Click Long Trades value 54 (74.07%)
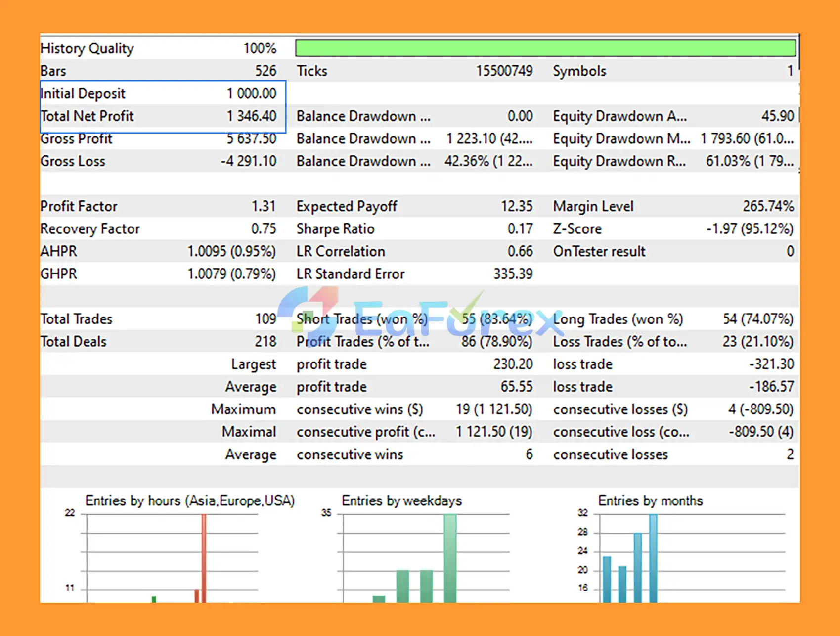 [x=758, y=319]
